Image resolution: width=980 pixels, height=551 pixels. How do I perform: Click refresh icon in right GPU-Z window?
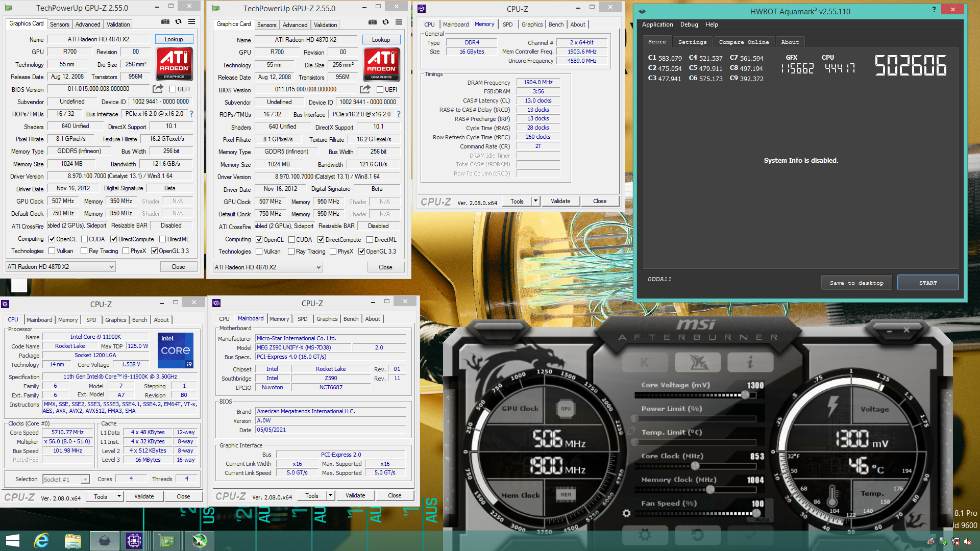pos(385,22)
